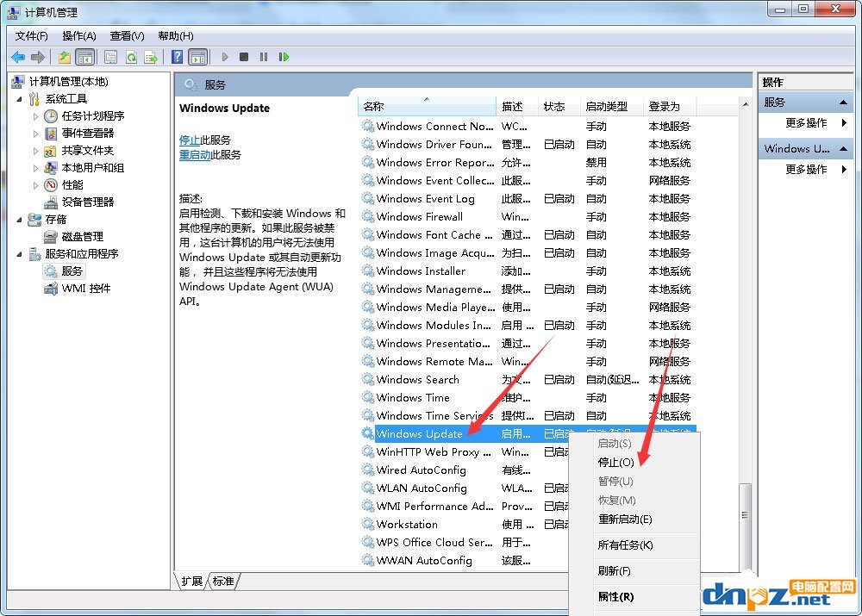
Task: Open 任务计划程序 in the tree
Action: coord(93,116)
